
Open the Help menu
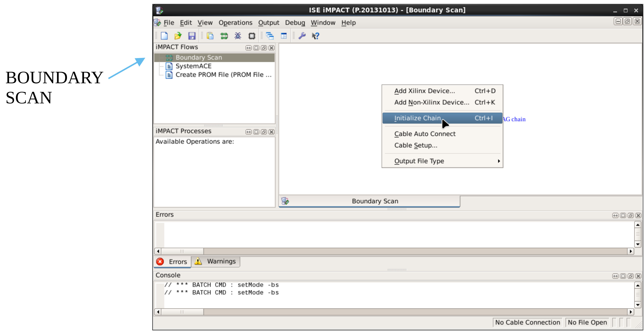(x=349, y=23)
